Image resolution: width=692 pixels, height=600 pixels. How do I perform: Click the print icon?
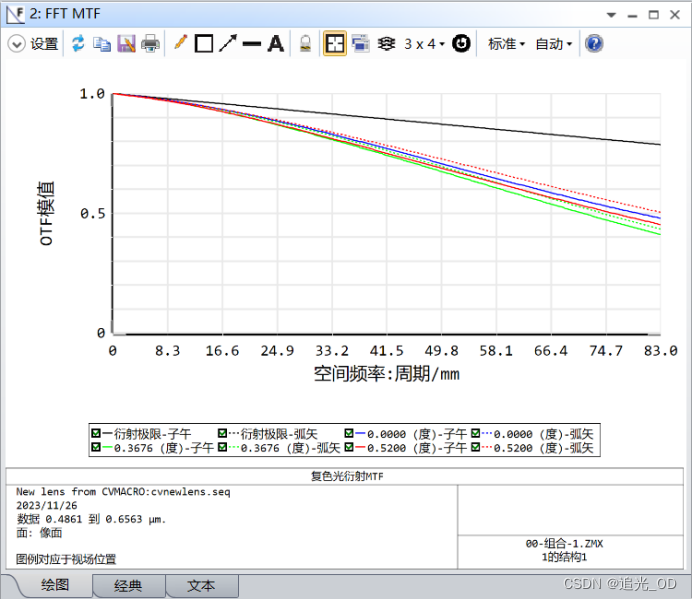pos(150,44)
